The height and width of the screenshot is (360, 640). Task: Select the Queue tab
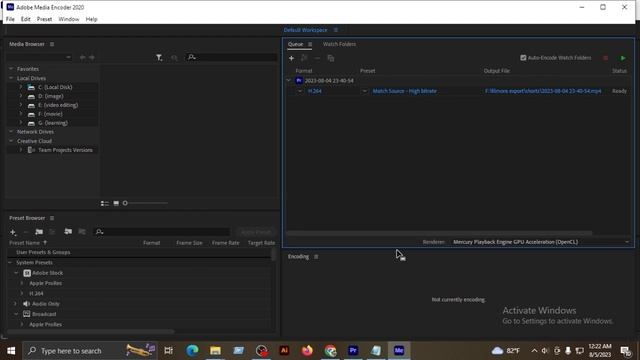296,44
